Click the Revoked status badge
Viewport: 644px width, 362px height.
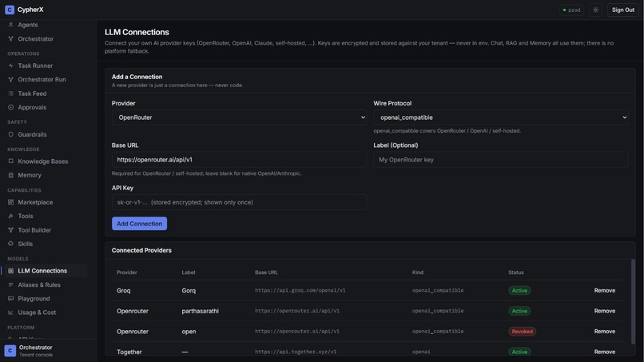click(x=522, y=331)
